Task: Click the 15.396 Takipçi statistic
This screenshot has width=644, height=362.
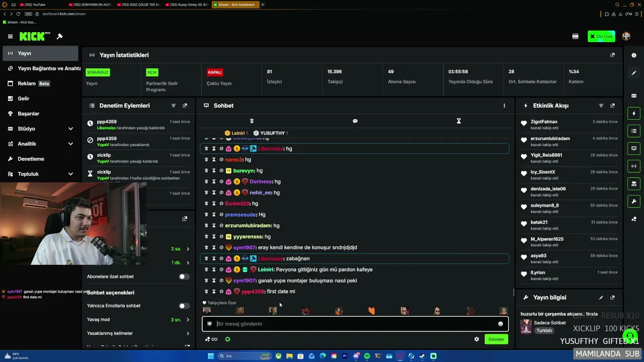Action: point(352,76)
